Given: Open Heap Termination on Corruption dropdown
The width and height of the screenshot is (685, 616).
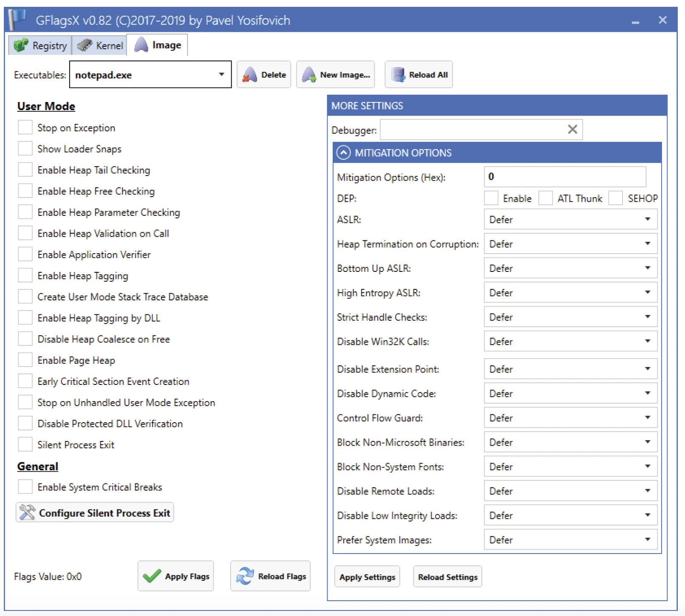Looking at the screenshot, I should (x=571, y=243).
